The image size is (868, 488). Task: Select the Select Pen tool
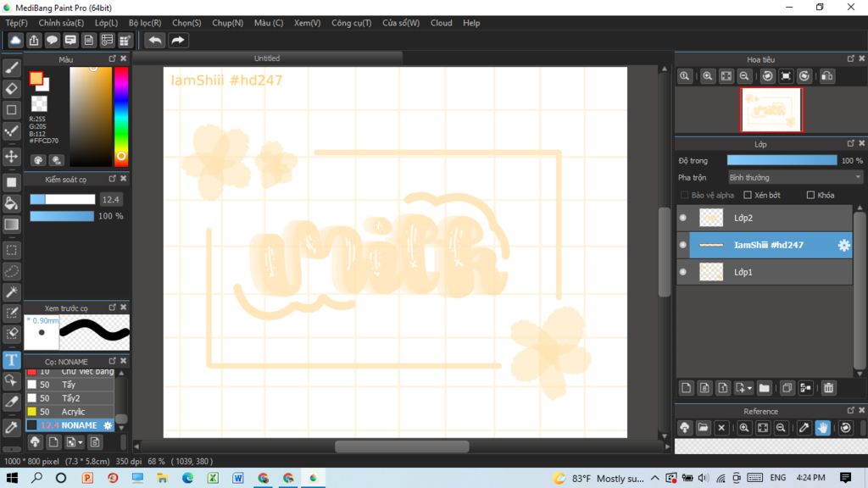coord(11,313)
